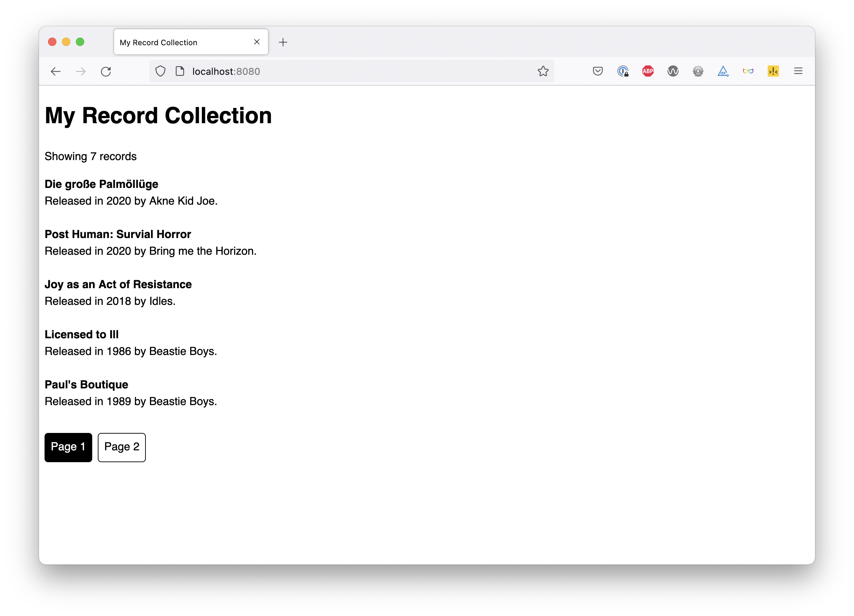
Task: Bookmark the page with the star icon
Action: point(543,71)
